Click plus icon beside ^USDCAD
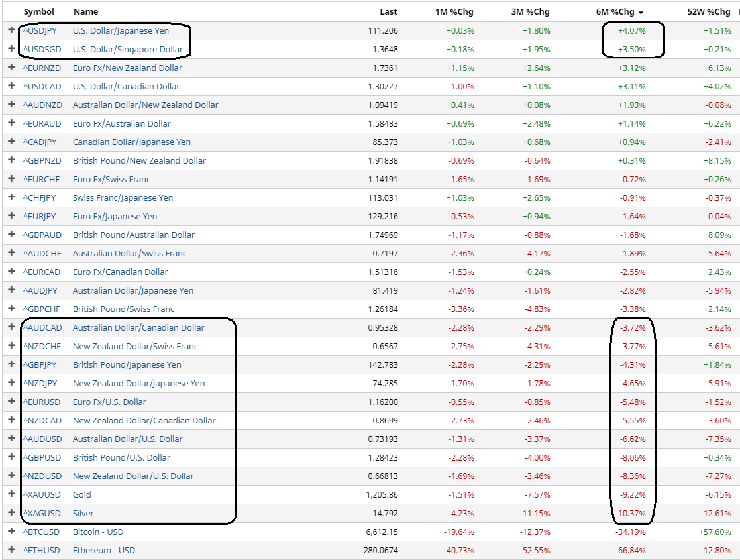 pos(11,86)
